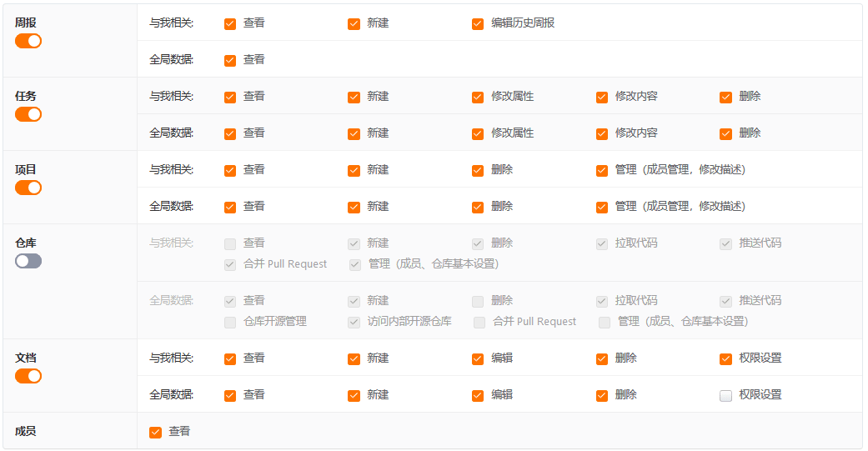Uncheck 文档 与我相关 权限设置 checkbox
This screenshot has height=451, width=868.
pyautogui.click(x=725, y=358)
